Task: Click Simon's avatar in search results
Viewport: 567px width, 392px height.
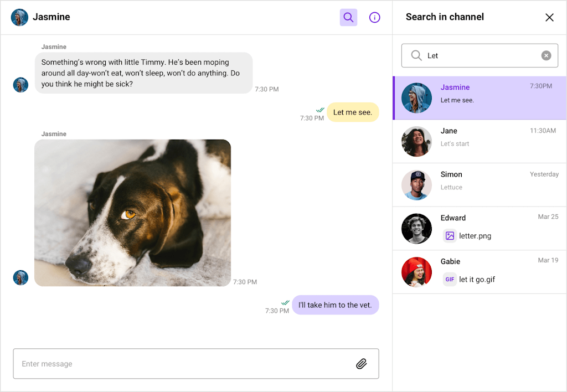Action: coord(416,185)
